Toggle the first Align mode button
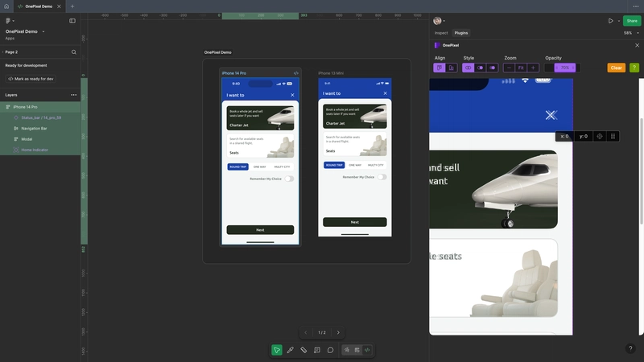The image size is (644, 362). click(440, 68)
